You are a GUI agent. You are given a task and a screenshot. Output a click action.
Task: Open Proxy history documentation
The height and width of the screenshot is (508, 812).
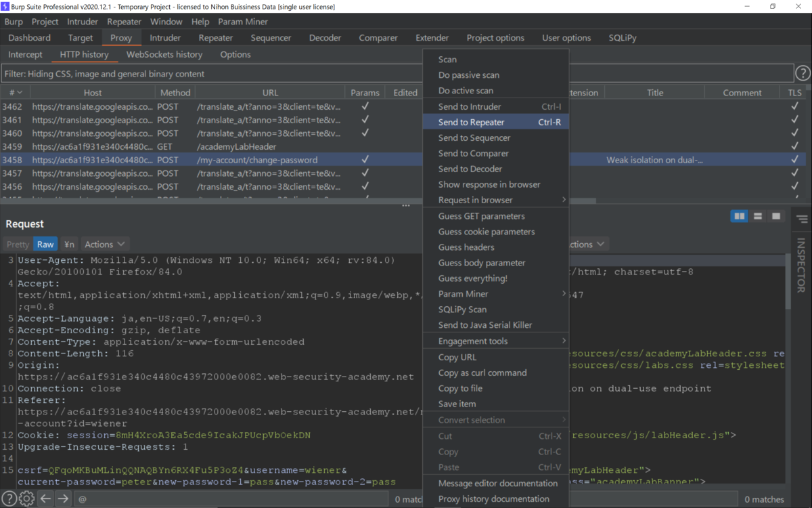point(495,499)
